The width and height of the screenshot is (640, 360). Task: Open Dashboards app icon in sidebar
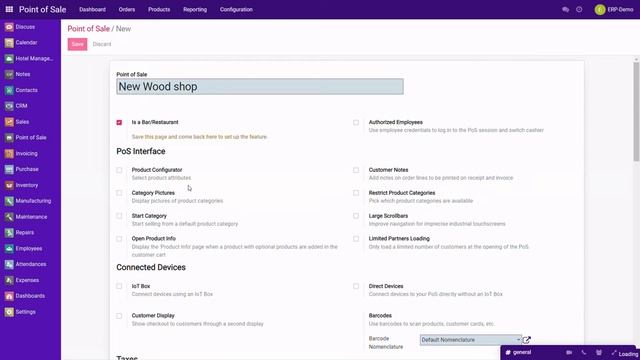click(x=9, y=296)
